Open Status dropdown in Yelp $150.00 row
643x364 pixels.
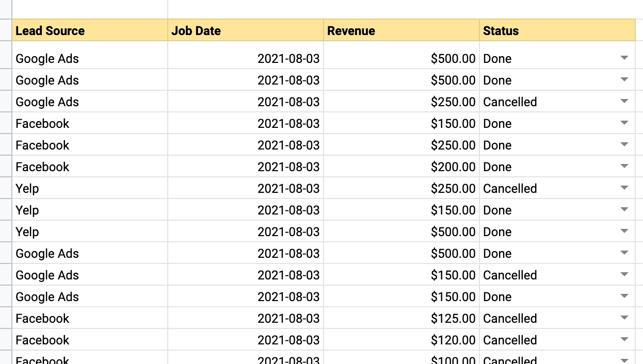click(x=624, y=209)
